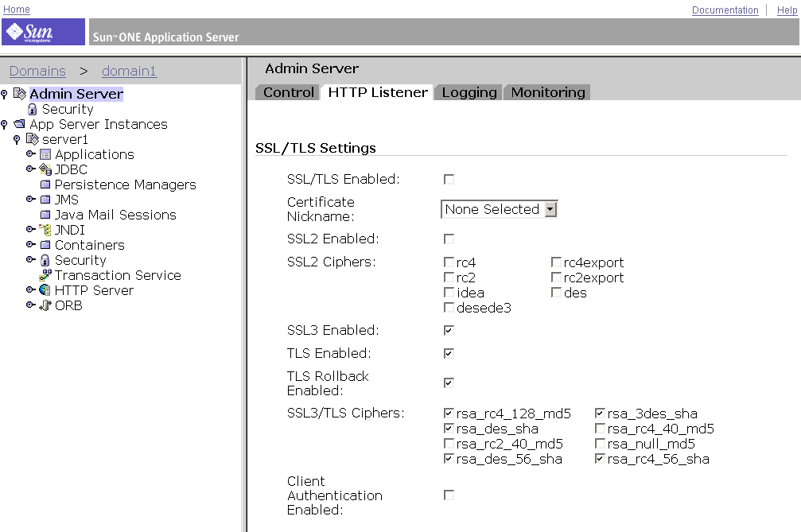
Task: Check the rsa_rc4_40_md5 cipher
Action: pos(601,429)
